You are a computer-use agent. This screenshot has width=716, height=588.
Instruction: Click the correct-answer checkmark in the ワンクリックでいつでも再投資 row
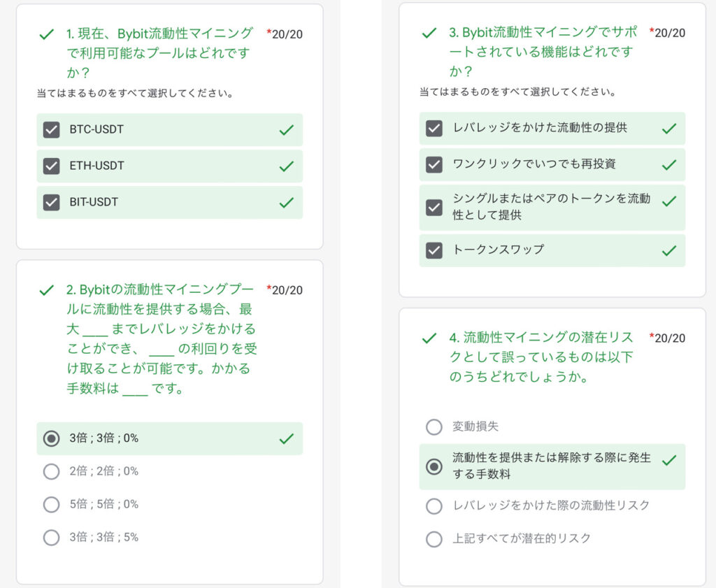tap(669, 165)
